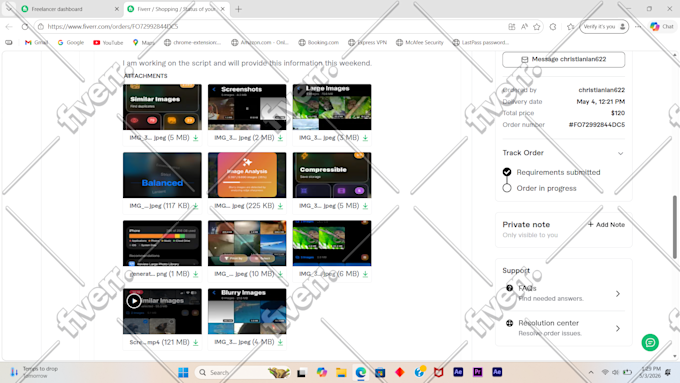Open the Read aloud icon in address bar
This screenshot has height=383, width=680.
pos(524,26)
